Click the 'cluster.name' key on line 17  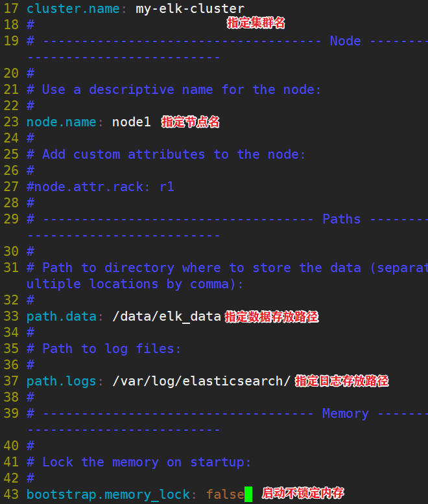(73, 8)
